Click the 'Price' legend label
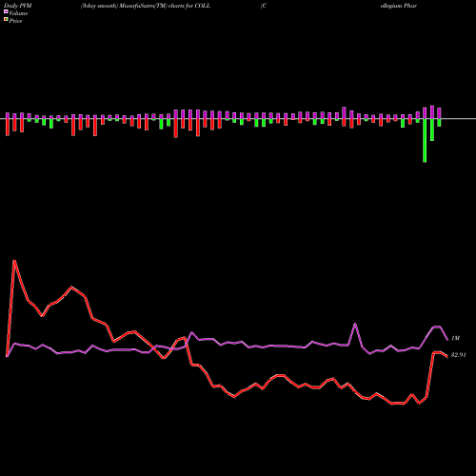476x476 pixels. pos(15,21)
